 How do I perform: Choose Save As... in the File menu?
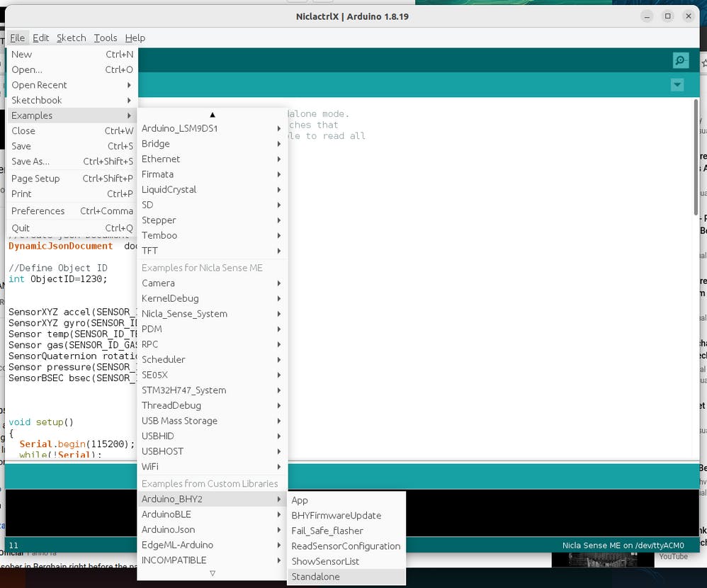pos(72,162)
